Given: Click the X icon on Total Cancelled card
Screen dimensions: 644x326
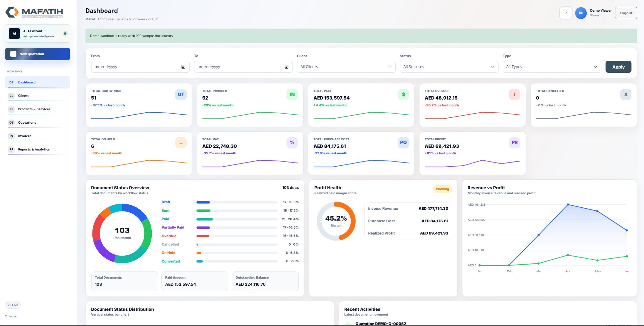Looking at the screenshot, I should point(626,94).
